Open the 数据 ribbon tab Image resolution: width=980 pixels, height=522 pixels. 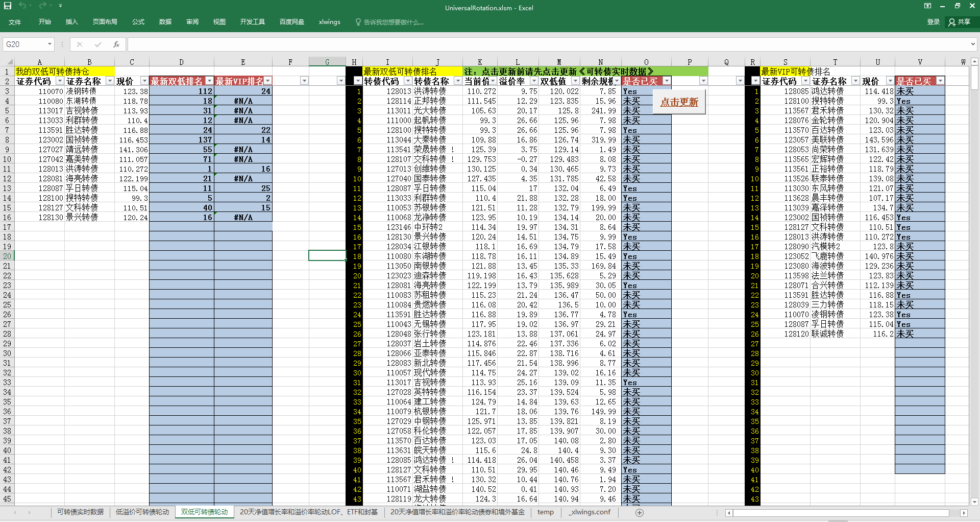pyautogui.click(x=165, y=22)
